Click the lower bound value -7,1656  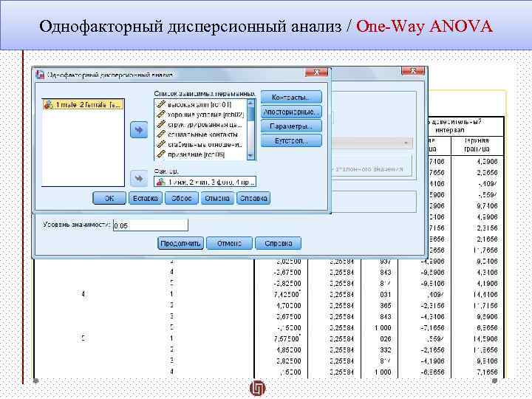[x=432, y=328]
